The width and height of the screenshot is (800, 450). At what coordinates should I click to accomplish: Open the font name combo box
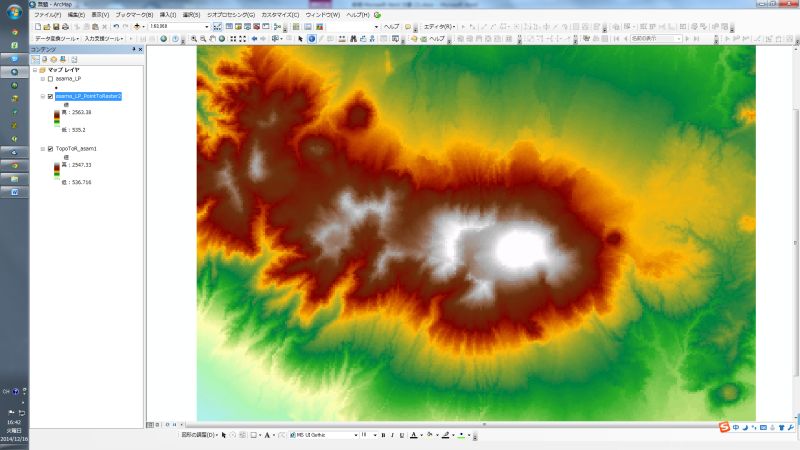point(323,435)
